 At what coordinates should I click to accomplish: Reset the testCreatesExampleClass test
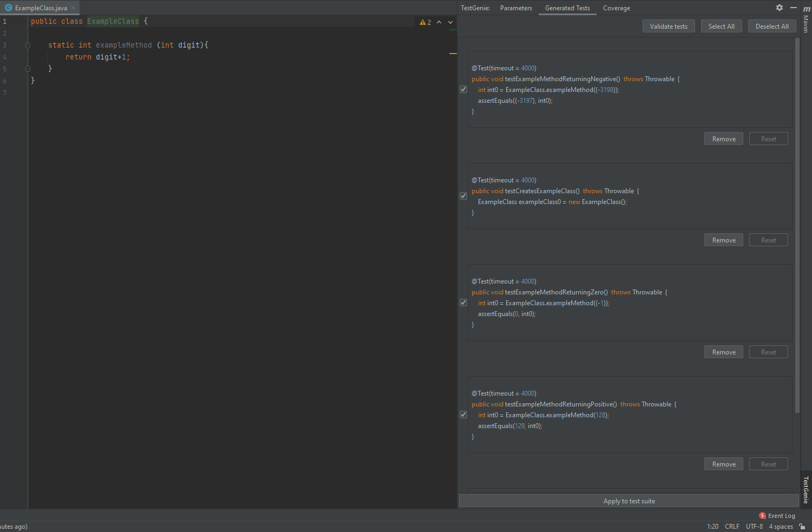pyautogui.click(x=769, y=240)
